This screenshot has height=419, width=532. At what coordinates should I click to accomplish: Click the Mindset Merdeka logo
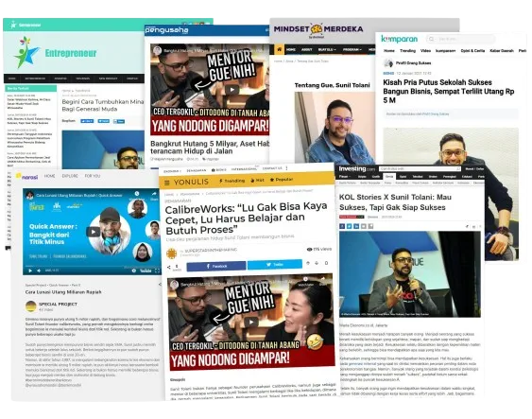pyautogui.click(x=318, y=29)
